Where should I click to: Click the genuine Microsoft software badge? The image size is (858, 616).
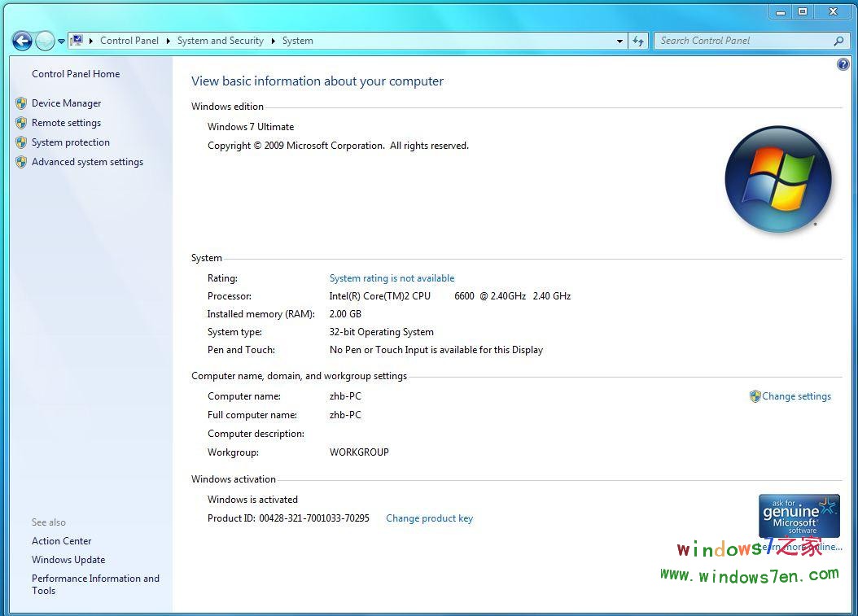click(799, 516)
